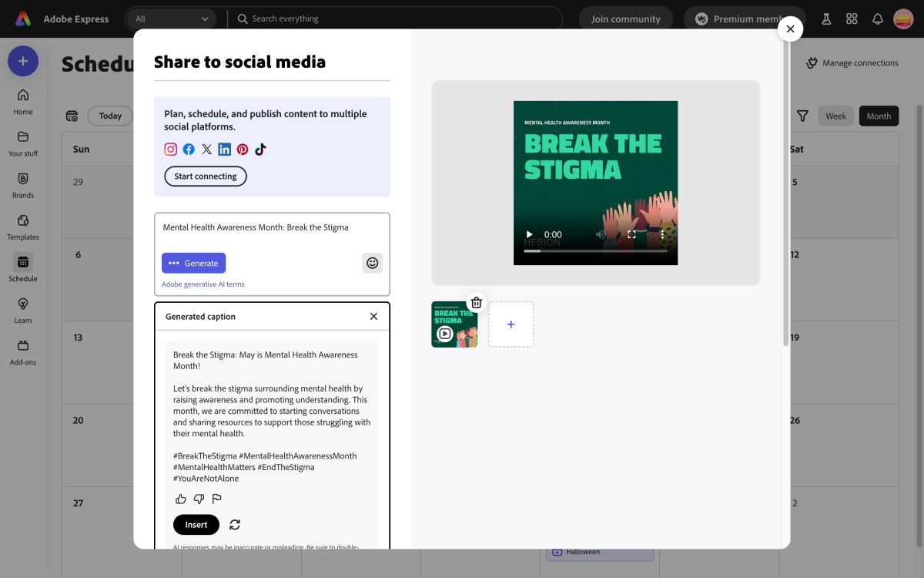
Task: Click the caption text field
Action: click(272, 228)
